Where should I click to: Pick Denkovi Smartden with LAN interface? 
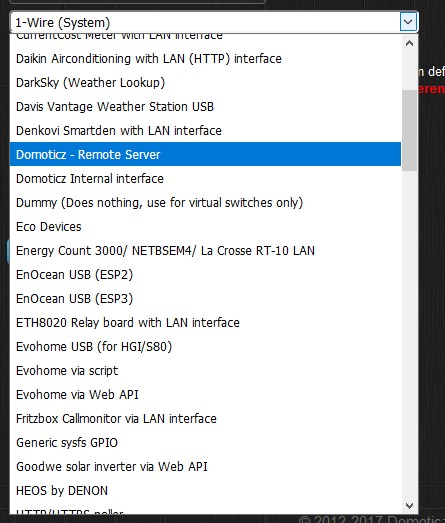coord(205,131)
